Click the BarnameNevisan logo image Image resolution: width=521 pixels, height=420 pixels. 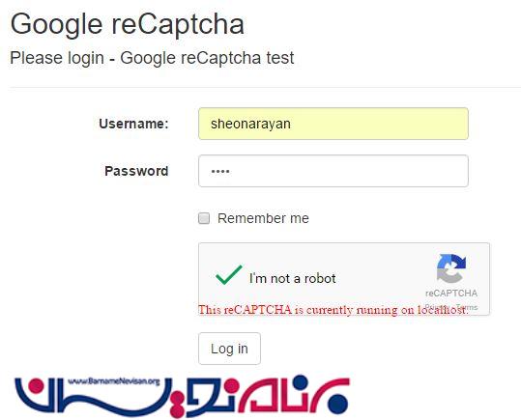182,396
